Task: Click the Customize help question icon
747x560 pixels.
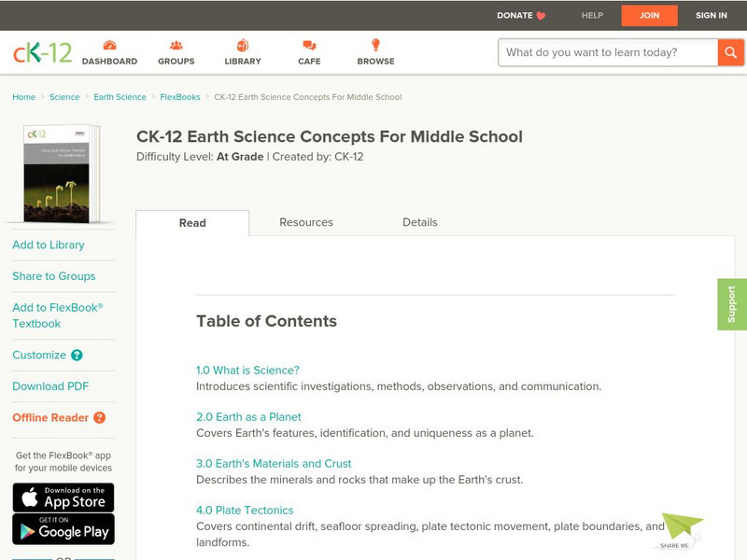Action: tap(77, 356)
